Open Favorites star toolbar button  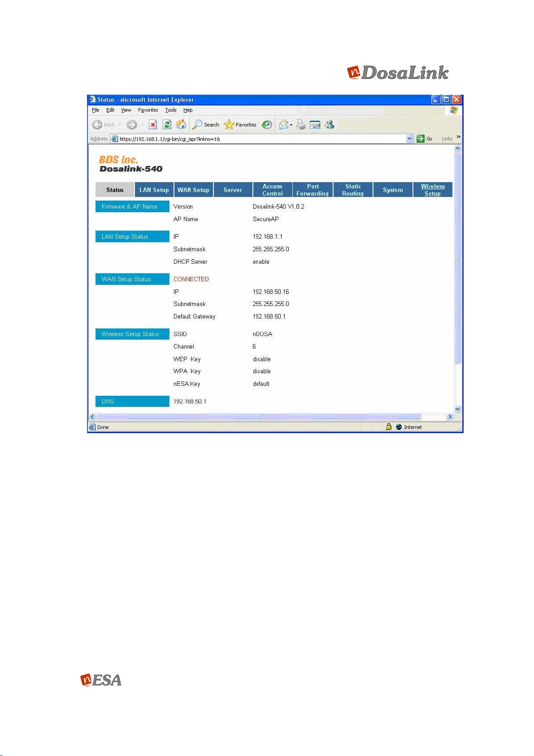pyautogui.click(x=240, y=125)
